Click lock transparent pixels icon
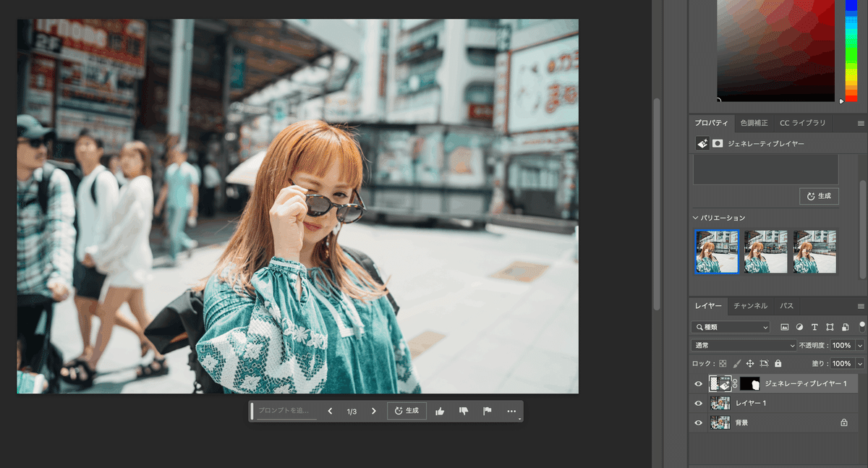The height and width of the screenshot is (468, 868). pos(723,363)
